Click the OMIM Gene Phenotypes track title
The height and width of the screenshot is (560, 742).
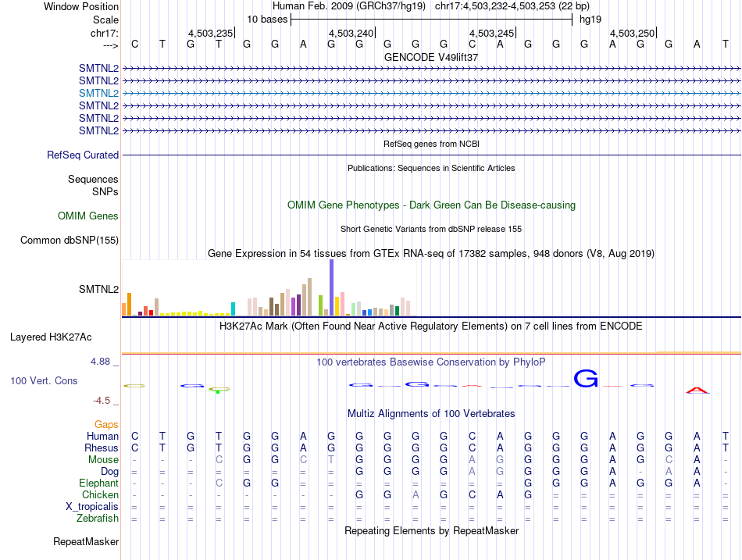431,205
